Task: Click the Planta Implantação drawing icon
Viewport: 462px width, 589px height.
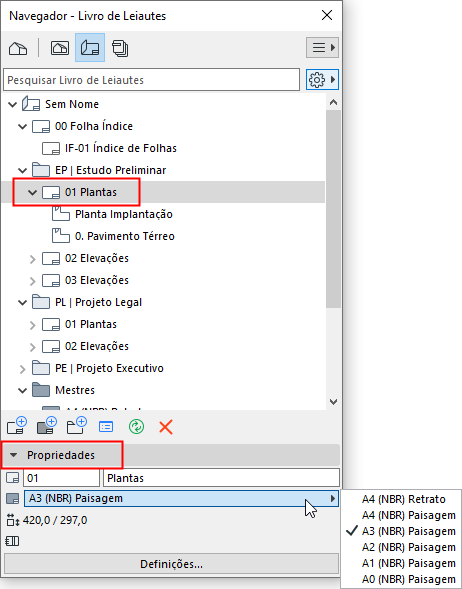Action: [x=60, y=214]
